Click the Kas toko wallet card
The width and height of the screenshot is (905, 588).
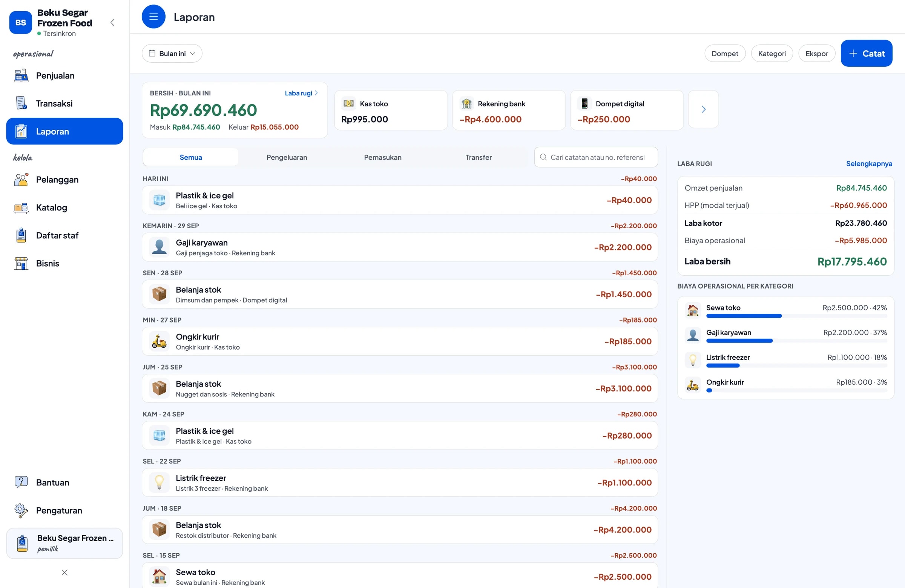[x=391, y=110]
